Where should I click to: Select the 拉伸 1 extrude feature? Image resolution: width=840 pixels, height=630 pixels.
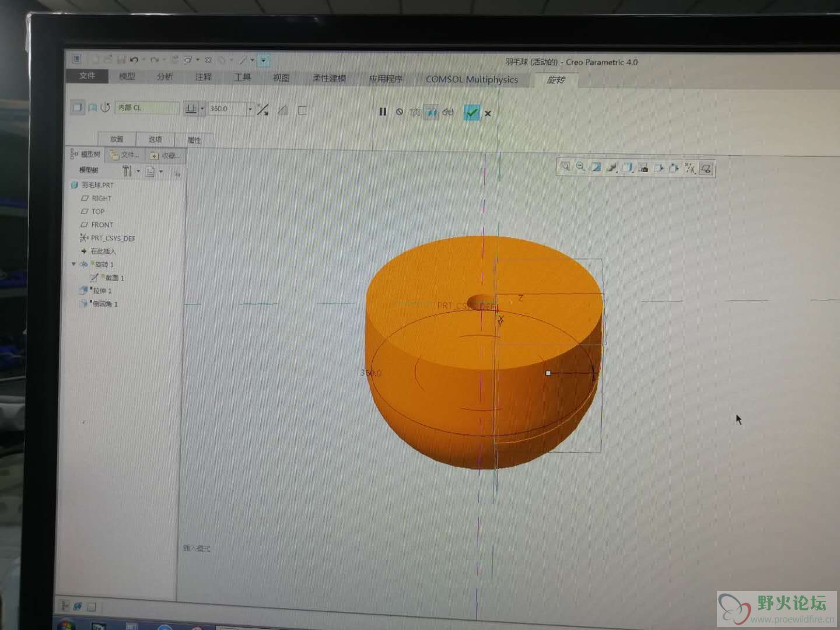[x=95, y=290]
